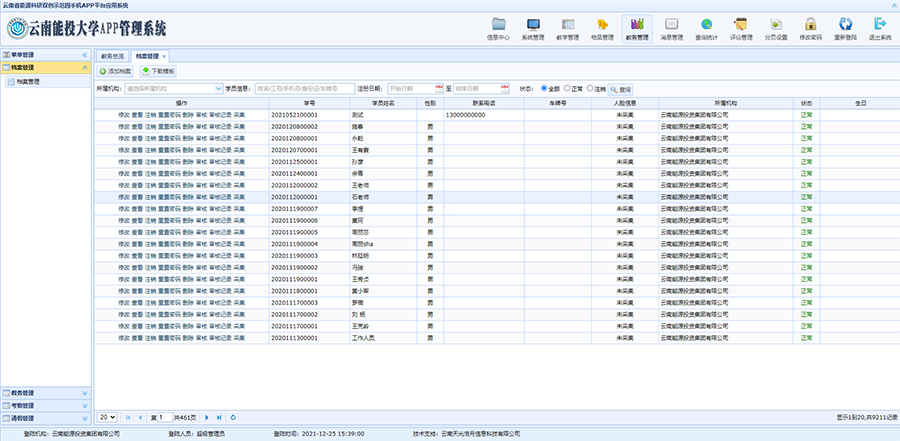The image size is (900, 441).
Task: Open 物品管理 tag icon
Action: point(603,27)
